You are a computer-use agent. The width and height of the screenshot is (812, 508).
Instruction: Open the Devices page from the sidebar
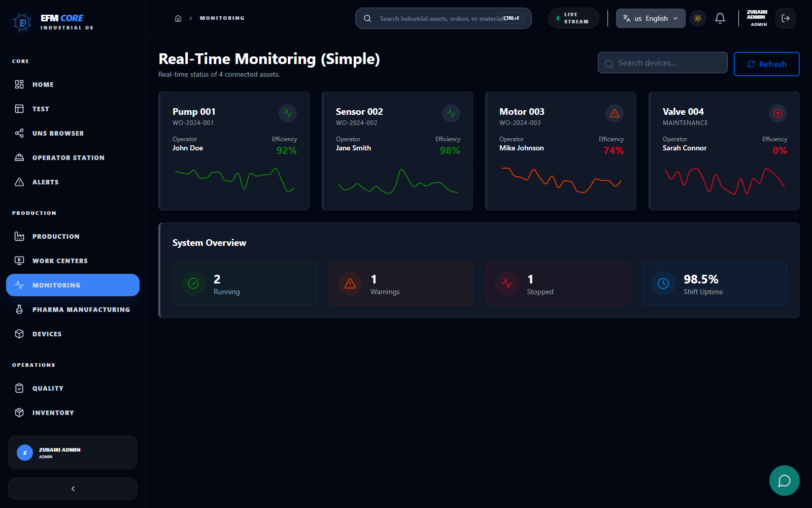point(47,334)
